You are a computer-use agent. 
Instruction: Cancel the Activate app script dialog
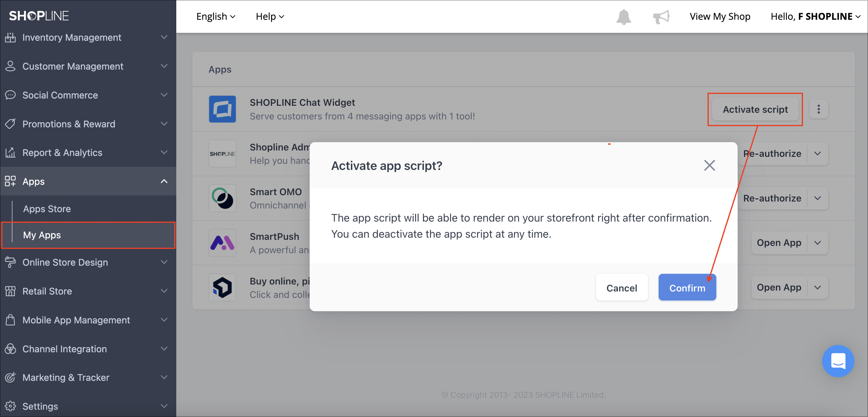click(x=622, y=287)
